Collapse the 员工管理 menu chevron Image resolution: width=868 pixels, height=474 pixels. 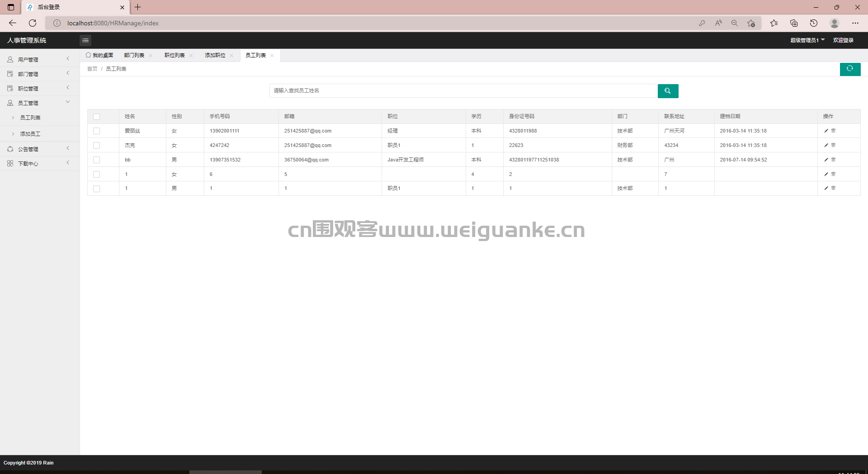[x=68, y=102]
